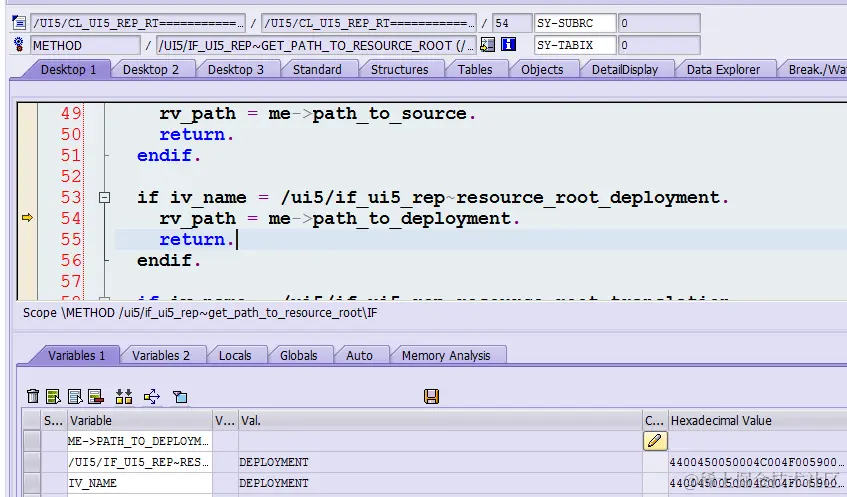Click the pencil change icon for ME->PATH_TO_DEPLOYM

coord(655,441)
